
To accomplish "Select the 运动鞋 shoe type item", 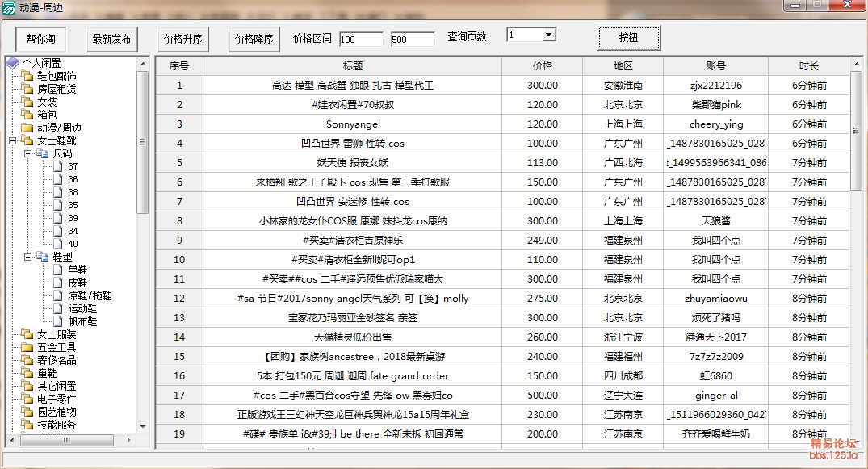I will click(x=82, y=308).
